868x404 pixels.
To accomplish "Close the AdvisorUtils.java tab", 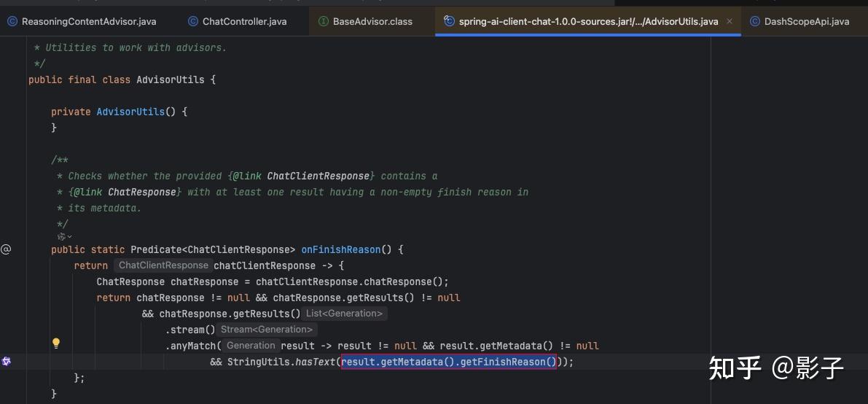I will 730,22.
